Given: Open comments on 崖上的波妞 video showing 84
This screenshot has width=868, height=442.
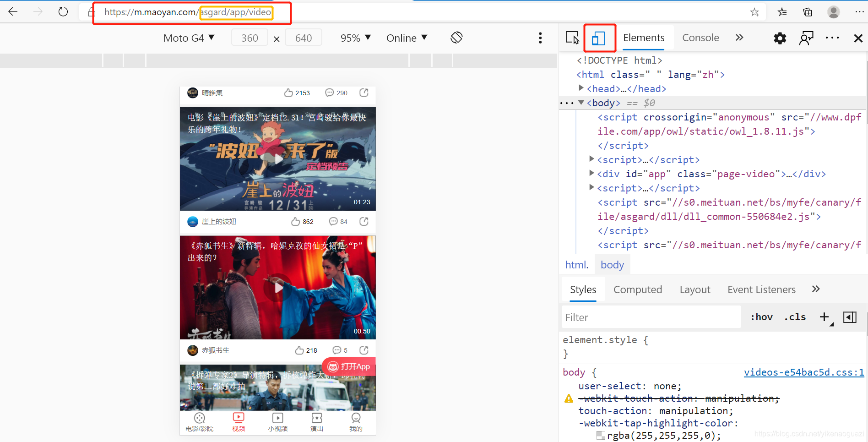Looking at the screenshot, I should 338,222.
